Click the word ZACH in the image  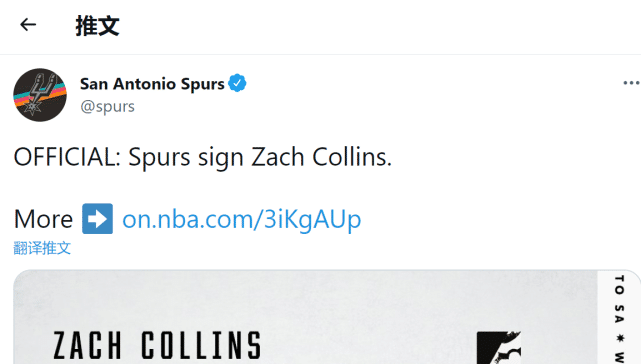(x=87, y=346)
